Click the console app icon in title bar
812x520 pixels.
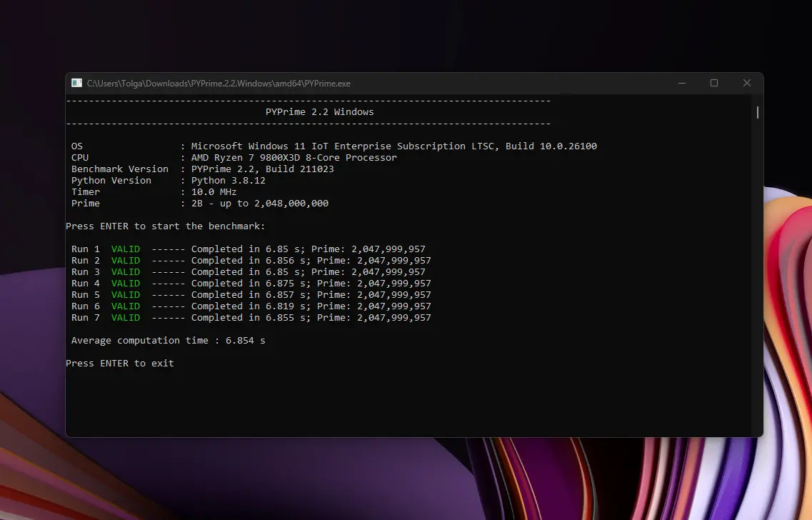pyautogui.click(x=76, y=83)
